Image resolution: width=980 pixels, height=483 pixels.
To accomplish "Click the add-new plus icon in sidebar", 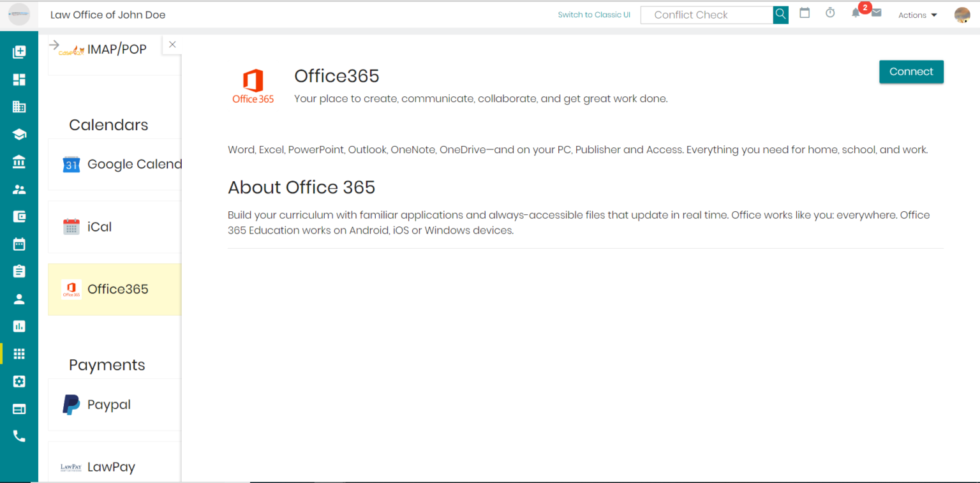I will pyautogui.click(x=19, y=52).
